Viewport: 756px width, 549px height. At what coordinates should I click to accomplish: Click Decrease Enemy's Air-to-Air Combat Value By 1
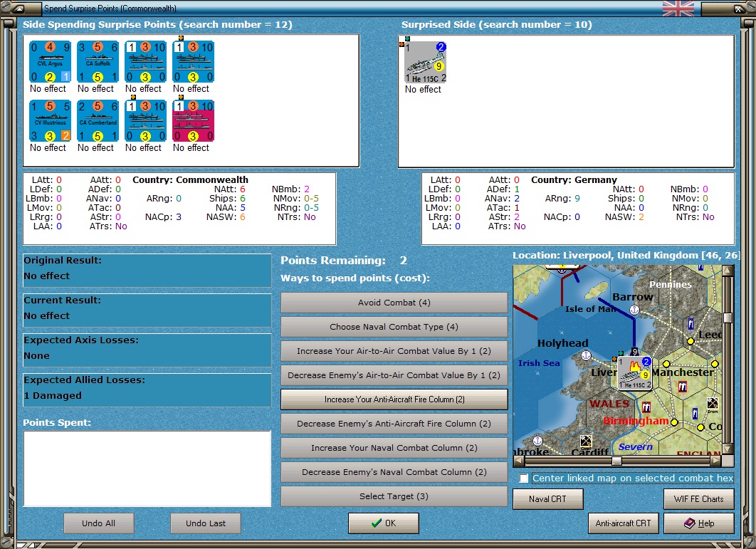tap(394, 375)
